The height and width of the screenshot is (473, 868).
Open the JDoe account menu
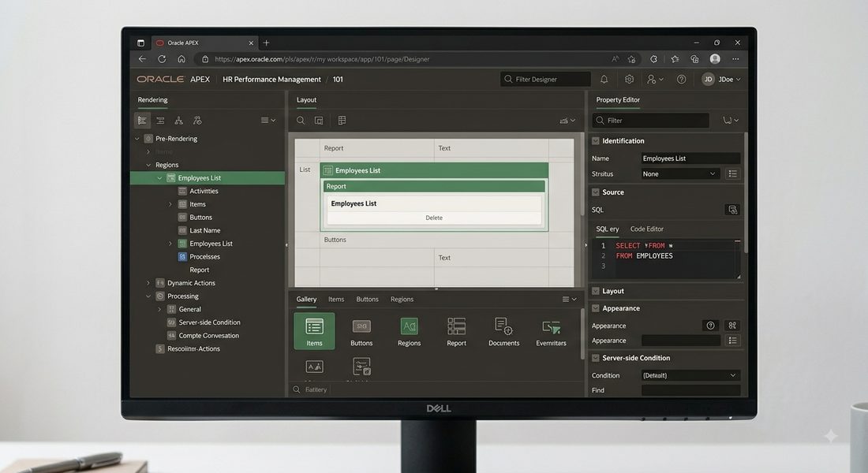coord(721,80)
